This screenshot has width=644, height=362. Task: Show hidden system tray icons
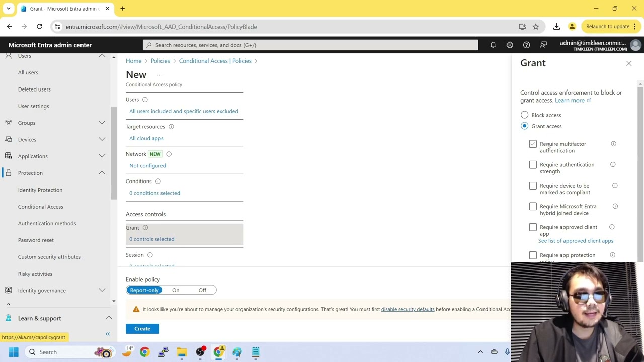click(480, 352)
